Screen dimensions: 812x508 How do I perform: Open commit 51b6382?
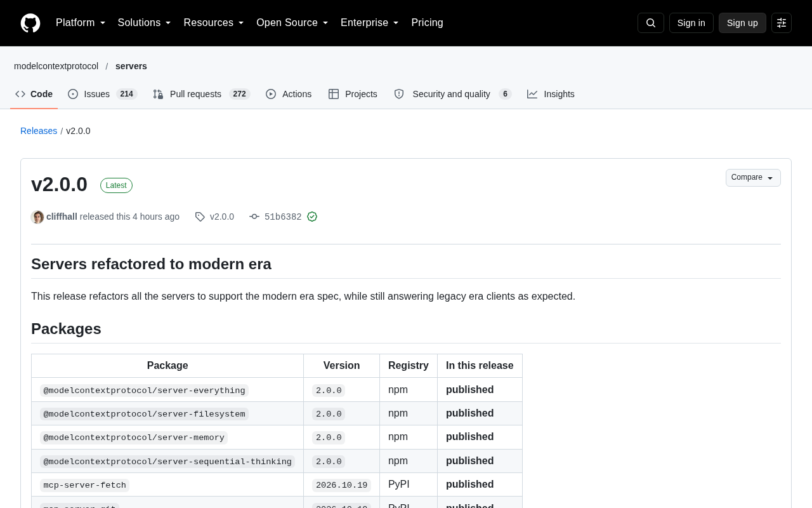point(283,217)
